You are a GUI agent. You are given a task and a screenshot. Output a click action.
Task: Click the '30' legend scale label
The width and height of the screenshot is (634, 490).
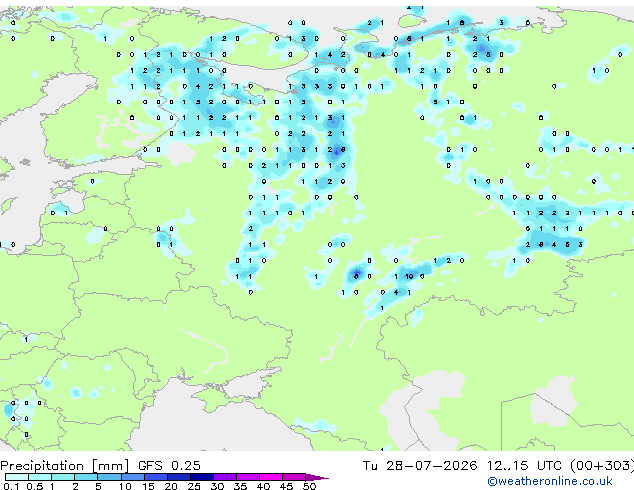(217, 486)
